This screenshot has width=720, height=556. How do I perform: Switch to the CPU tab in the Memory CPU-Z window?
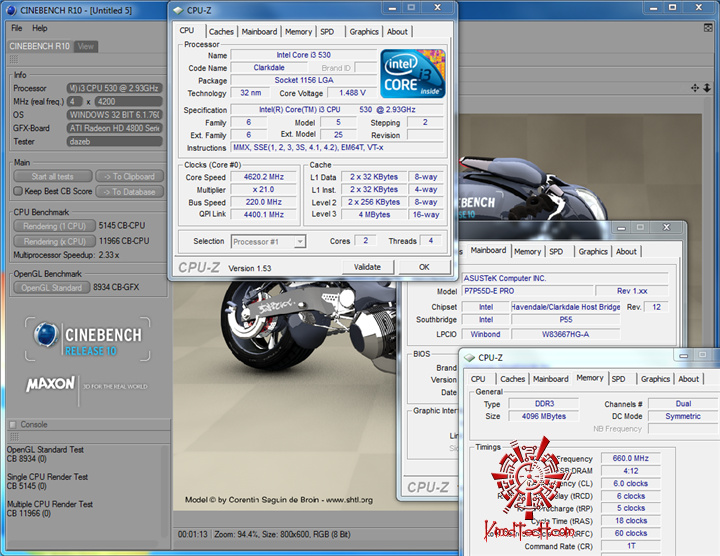[x=478, y=379]
